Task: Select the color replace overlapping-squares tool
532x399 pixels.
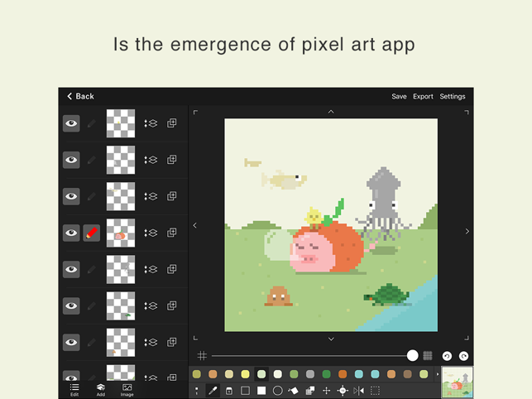Action: (x=309, y=391)
